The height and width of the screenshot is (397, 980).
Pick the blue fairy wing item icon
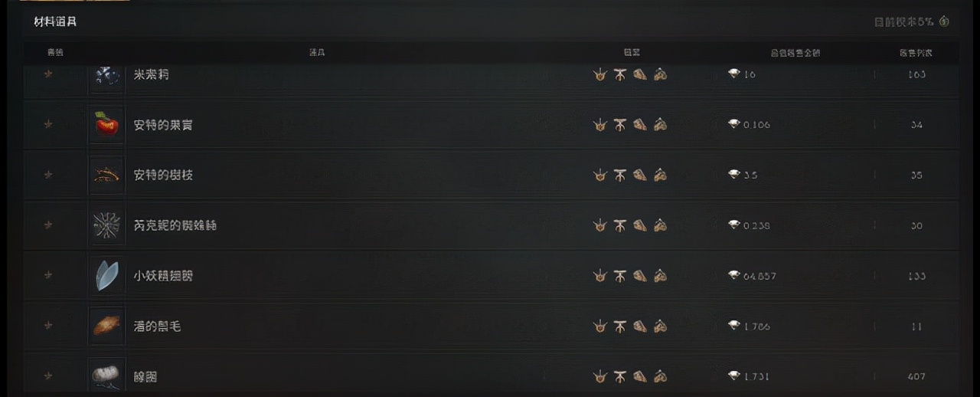(x=106, y=276)
